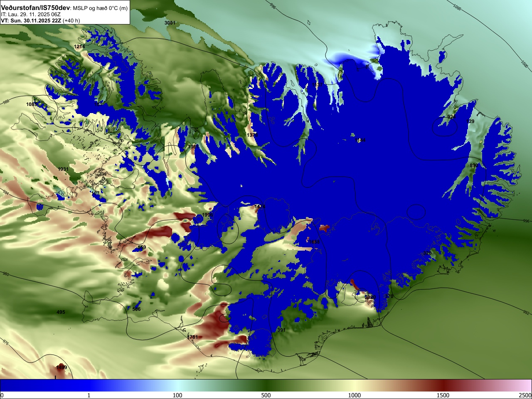Select the 'IT: Lau. 29. 11. 2025 06Z' line
The image size is (532, 399).
(31, 14)
